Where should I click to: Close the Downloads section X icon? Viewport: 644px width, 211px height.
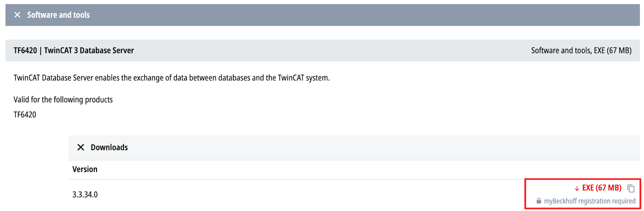coord(80,147)
